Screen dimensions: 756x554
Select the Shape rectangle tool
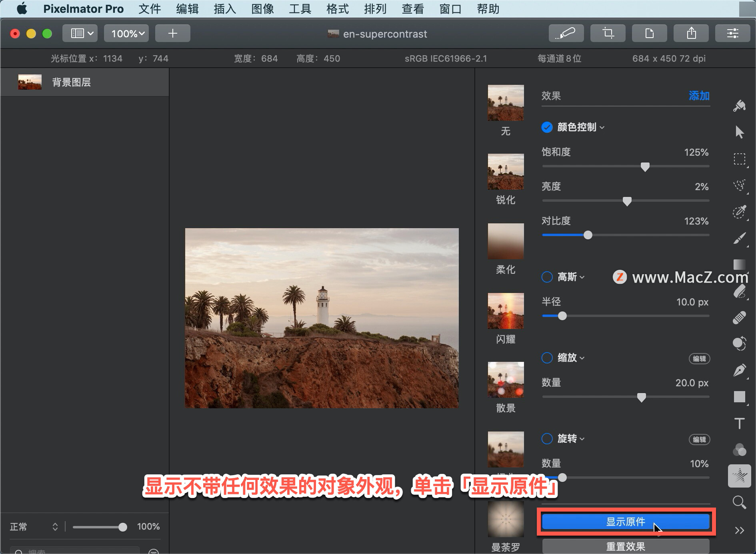click(x=739, y=397)
